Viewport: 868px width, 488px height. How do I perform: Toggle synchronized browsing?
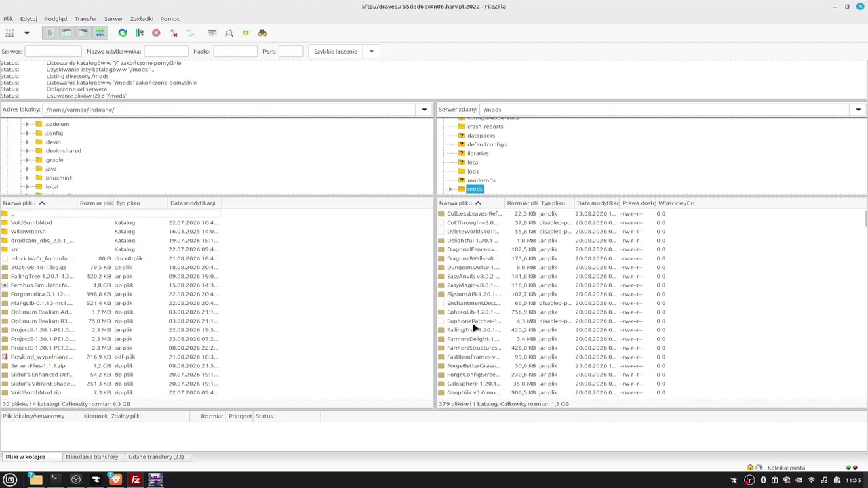[x=245, y=33]
